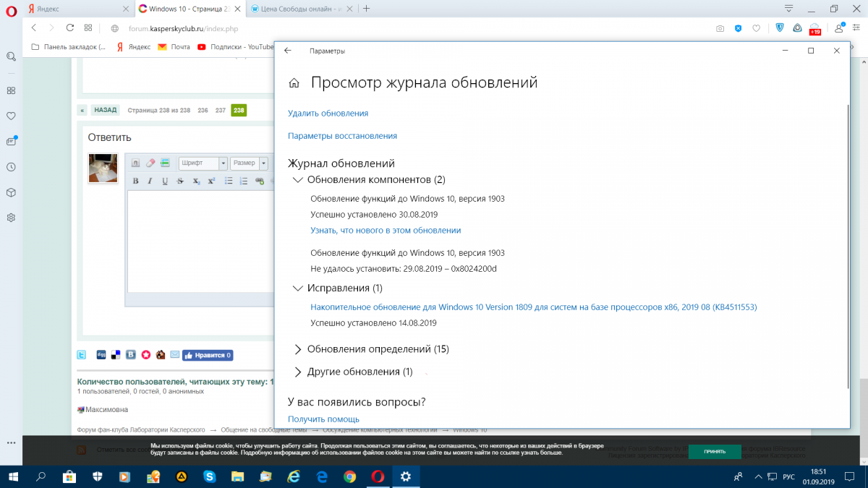Click the Home icon in Settings
The width and height of the screenshot is (868, 488).
(294, 83)
